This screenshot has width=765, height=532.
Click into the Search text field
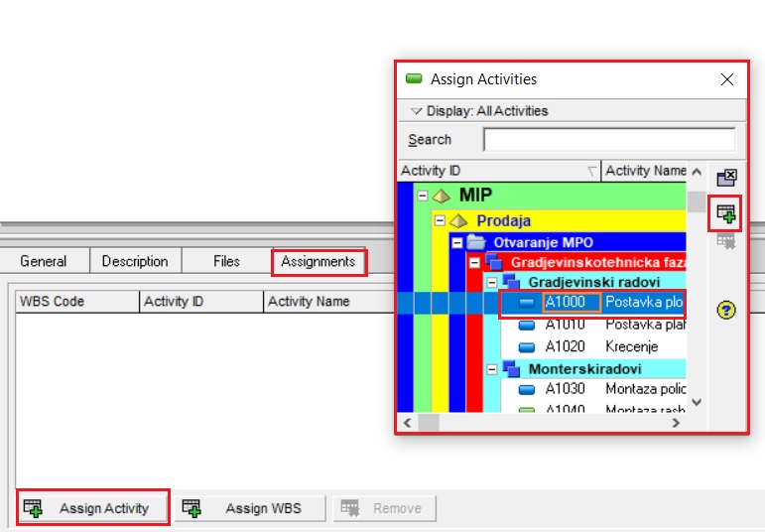click(x=608, y=140)
